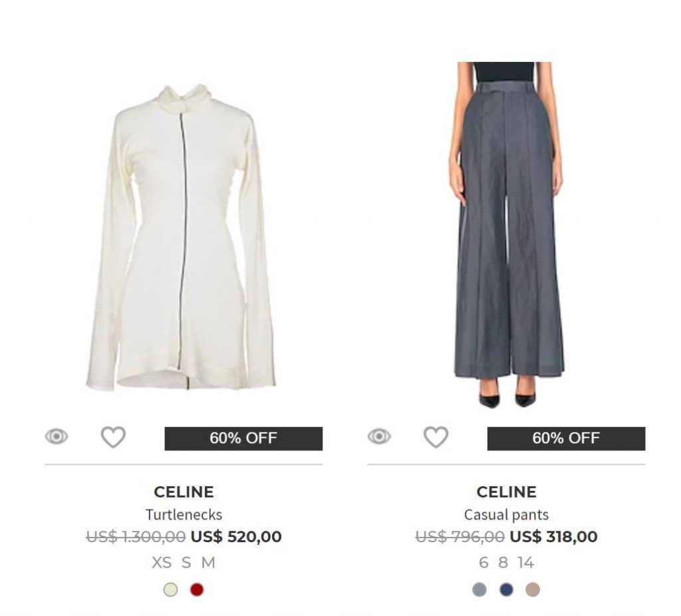Screen dimensions: 681x616
Task: Add Celine turtleneck to wishlist heart
Action: pyautogui.click(x=113, y=437)
